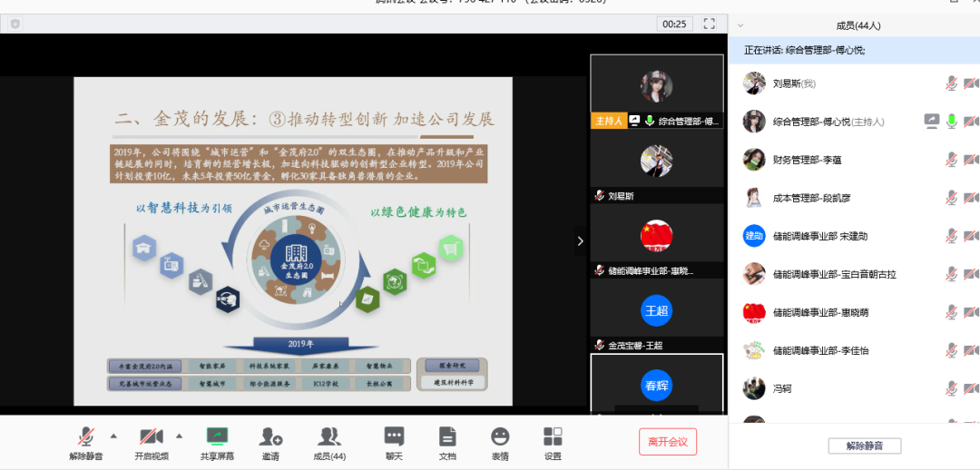
Task: Click the 金茂宝馨-王超 video tile
Action: point(657,315)
